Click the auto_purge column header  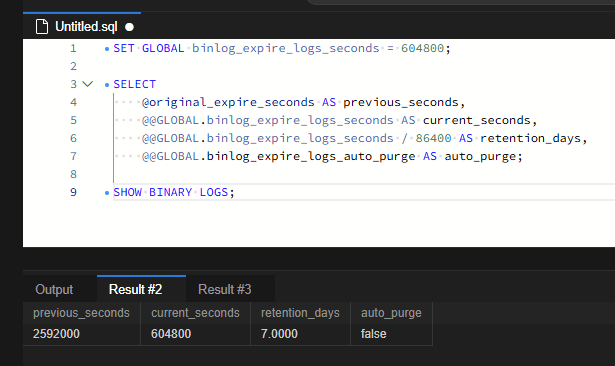(391, 313)
